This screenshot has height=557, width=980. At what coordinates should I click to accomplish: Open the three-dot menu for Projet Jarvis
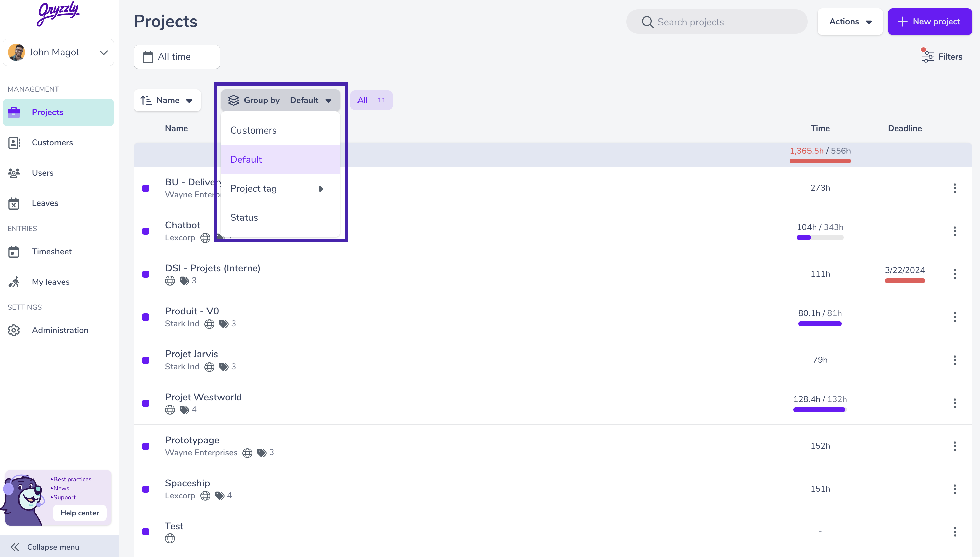(955, 360)
